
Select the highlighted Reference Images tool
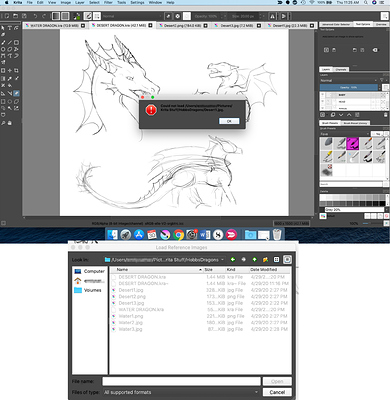[16, 93]
